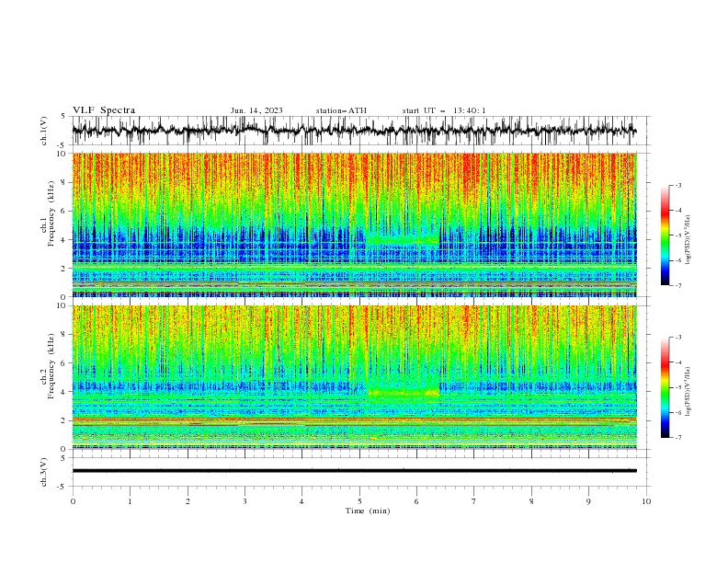Click the "station=ATH" header label
The image size is (728, 563).
point(341,110)
